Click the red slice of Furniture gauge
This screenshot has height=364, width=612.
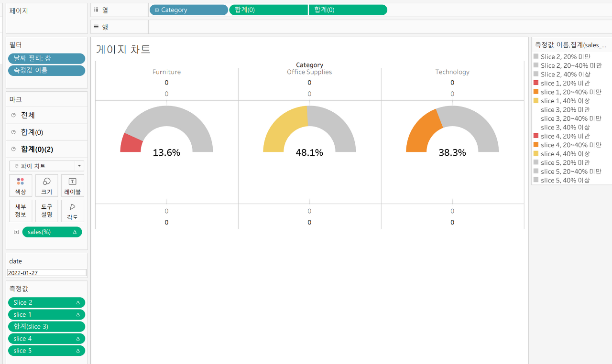(132, 144)
